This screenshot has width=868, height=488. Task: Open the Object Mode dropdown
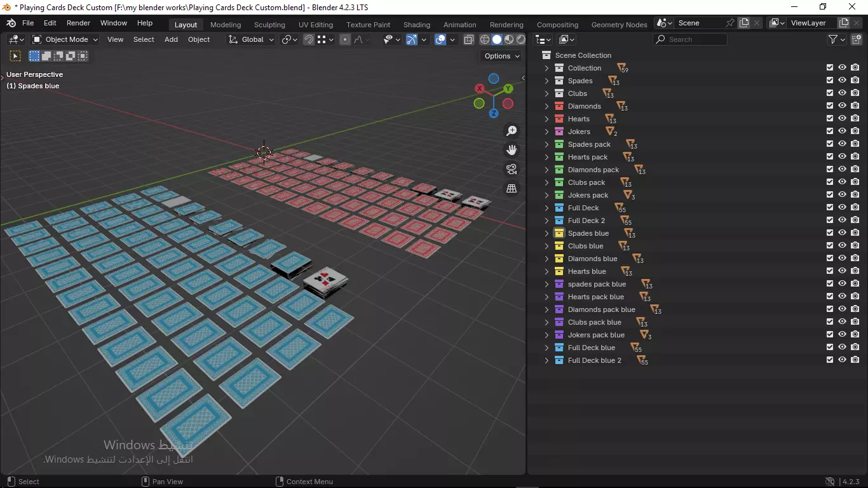click(x=65, y=39)
